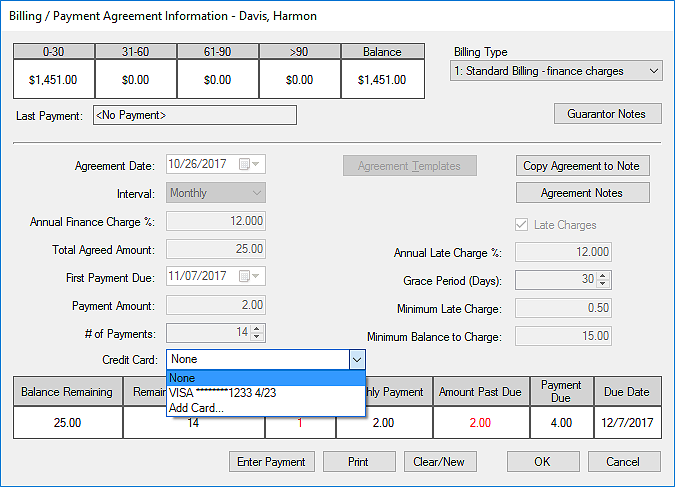Viewport: 675px width, 487px height.
Task: Print the payment agreement
Action: click(358, 462)
